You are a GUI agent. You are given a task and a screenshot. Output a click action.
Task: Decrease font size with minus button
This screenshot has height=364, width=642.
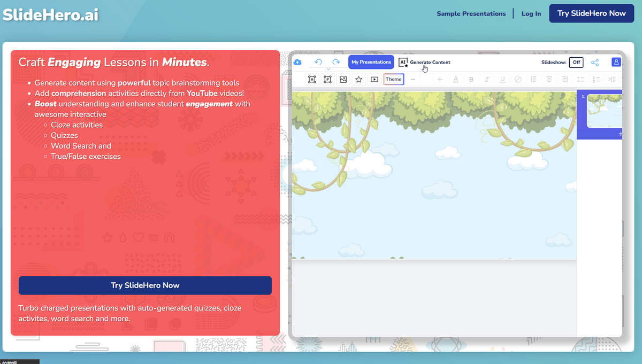(x=412, y=79)
